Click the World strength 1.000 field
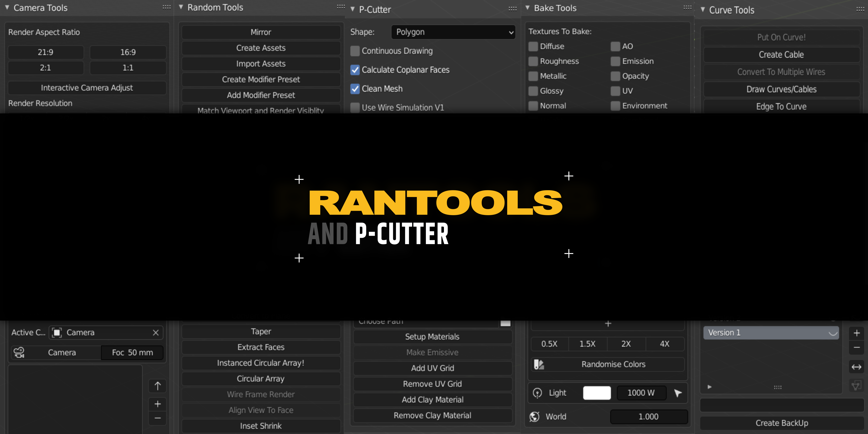 (648, 417)
